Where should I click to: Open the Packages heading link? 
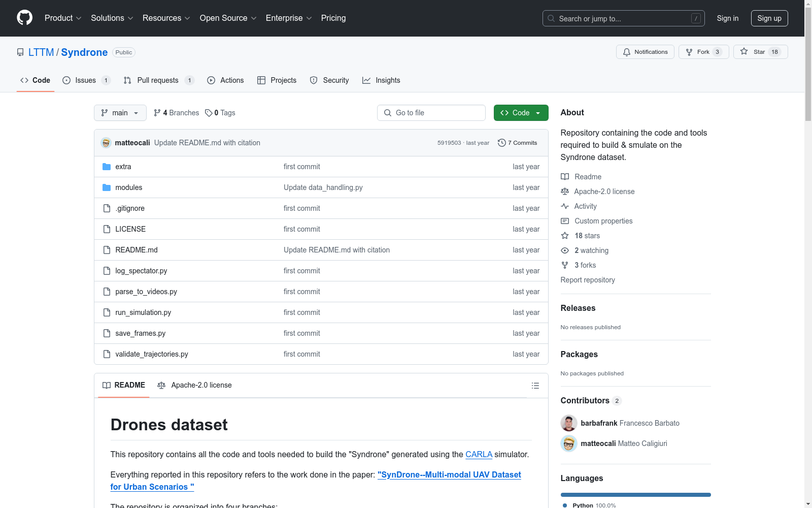pos(579,354)
